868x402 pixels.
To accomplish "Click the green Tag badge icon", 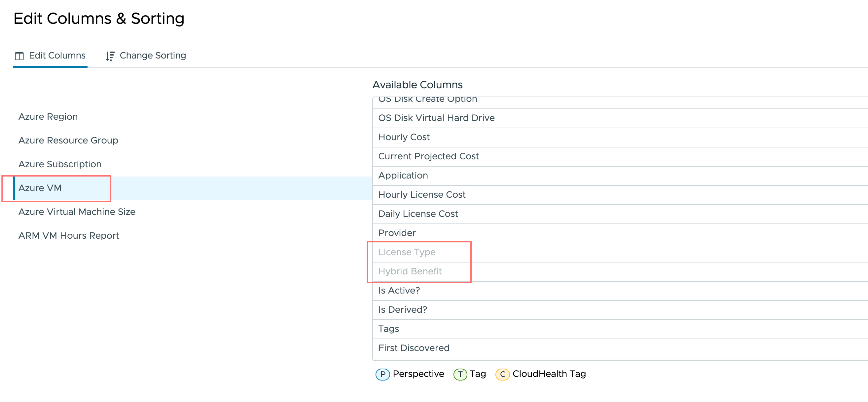I will click(x=460, y=374).
